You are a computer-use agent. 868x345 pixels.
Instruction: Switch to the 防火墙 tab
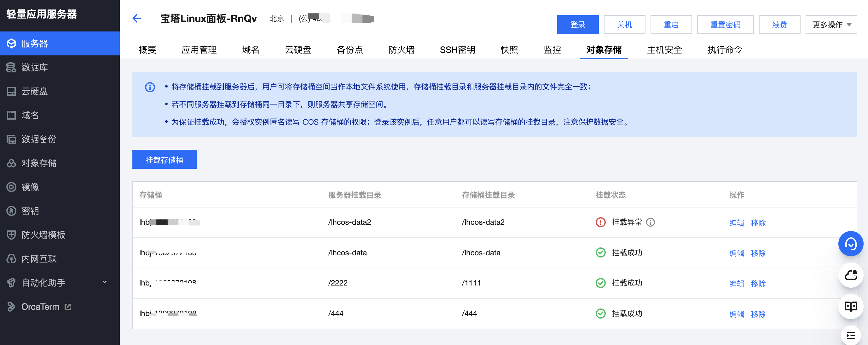pos(401,50)
